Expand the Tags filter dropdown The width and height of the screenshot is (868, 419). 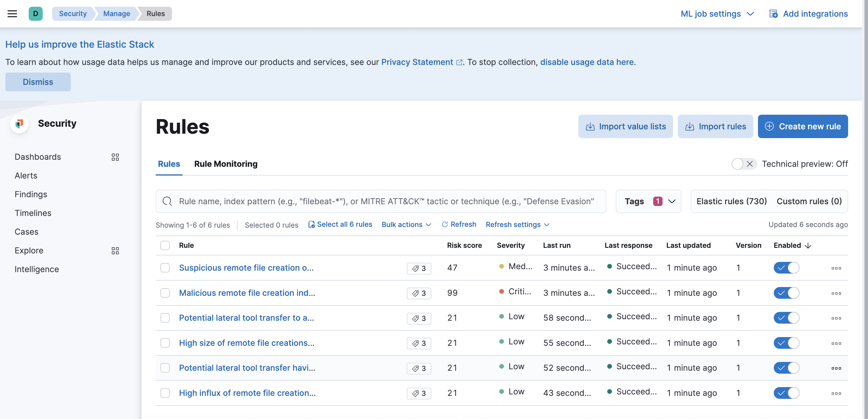pos(648,201)
